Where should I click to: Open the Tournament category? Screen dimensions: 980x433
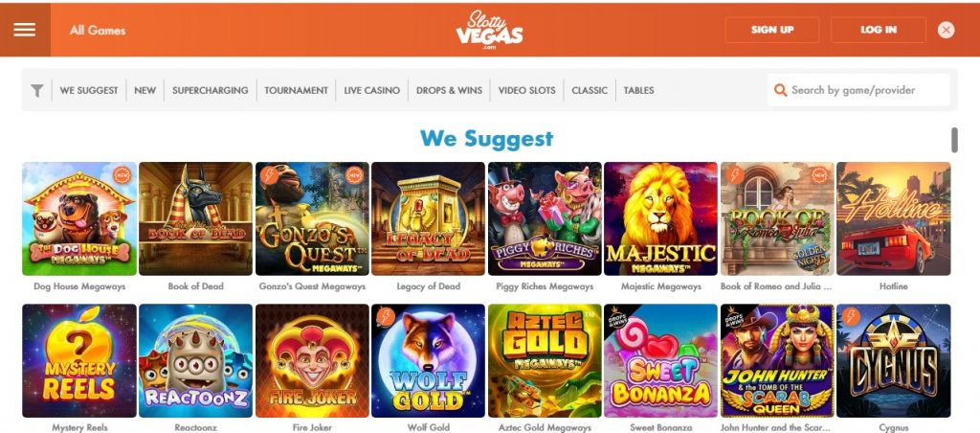pyautogui.click(x=296, y=90)
